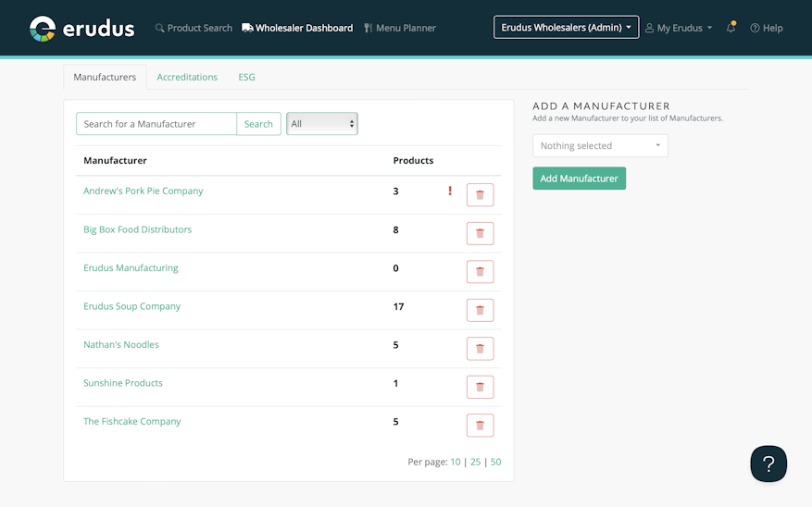
Task: Open the My Erudus user menu
Action: click(x=679, y=28)
